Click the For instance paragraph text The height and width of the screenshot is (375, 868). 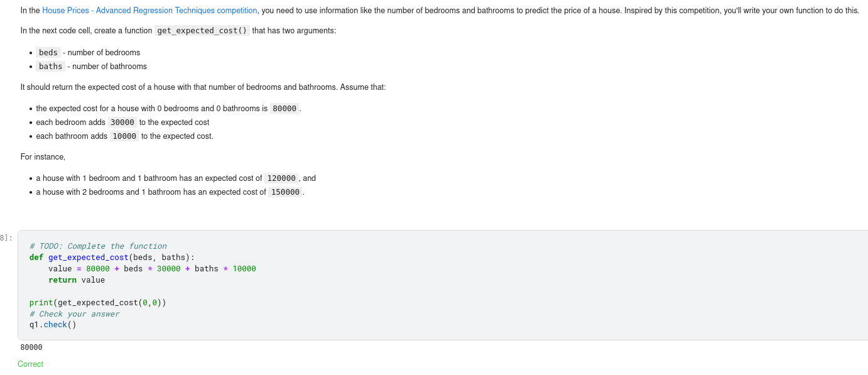(x=43, y=157)
